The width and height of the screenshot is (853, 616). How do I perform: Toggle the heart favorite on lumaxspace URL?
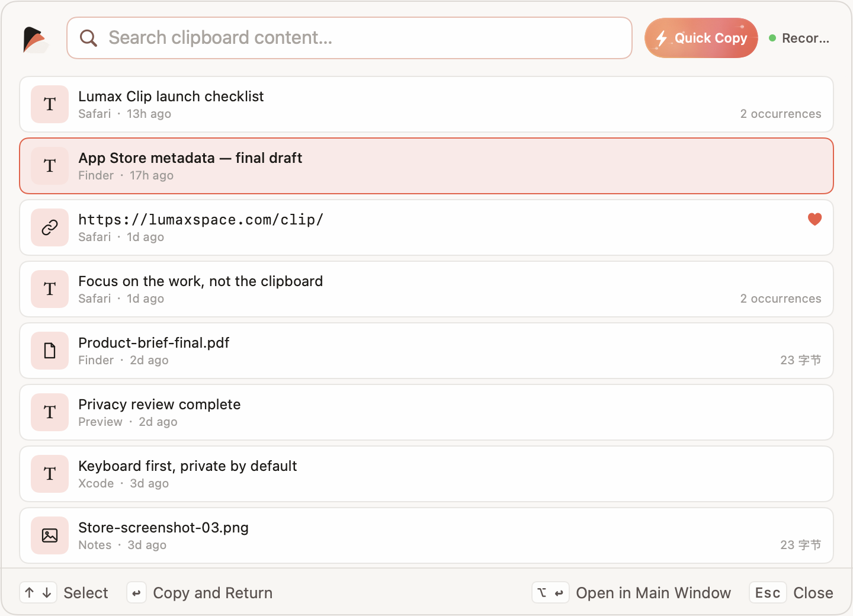(x=814, y=219)
